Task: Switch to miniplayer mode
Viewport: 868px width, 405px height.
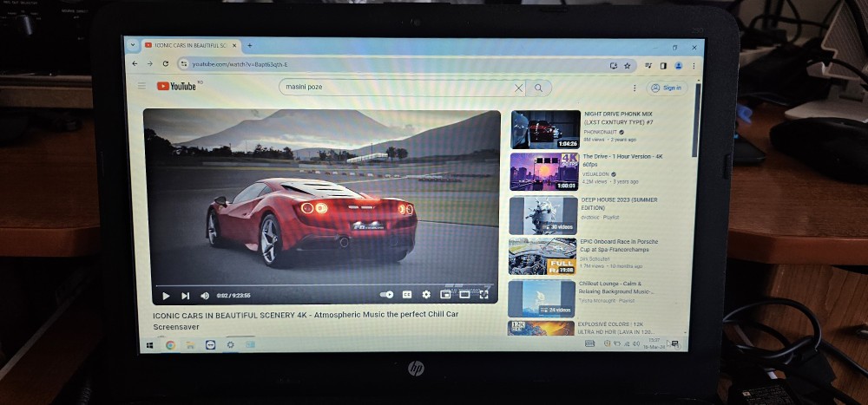Action: pos(445,294)
